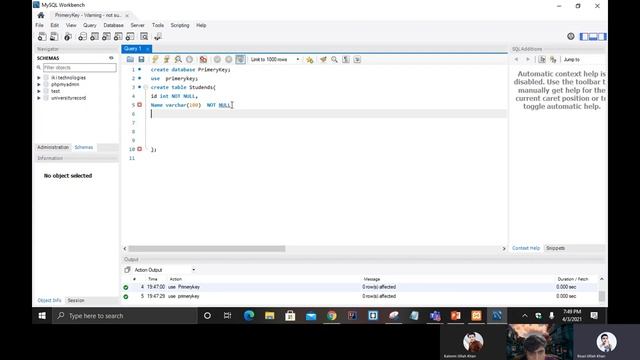Collapse the create table code fold on line 3
The image size is (640, 360).
[146, 87]
